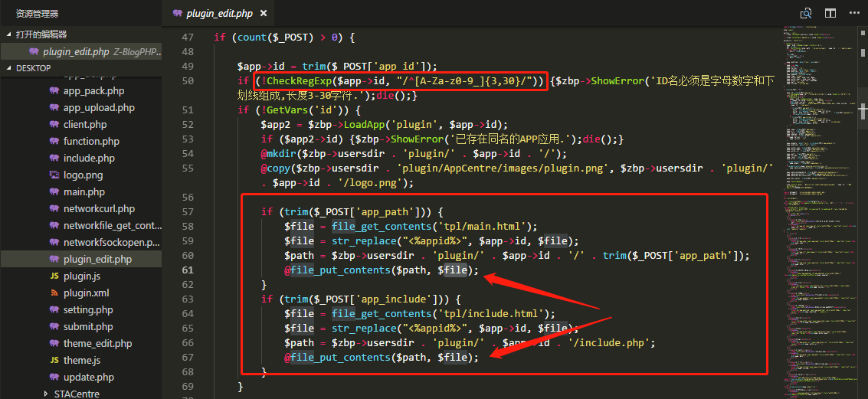Click str_replace on line 59
Screen dimensions: 868x399
click(x=364, y=241)
